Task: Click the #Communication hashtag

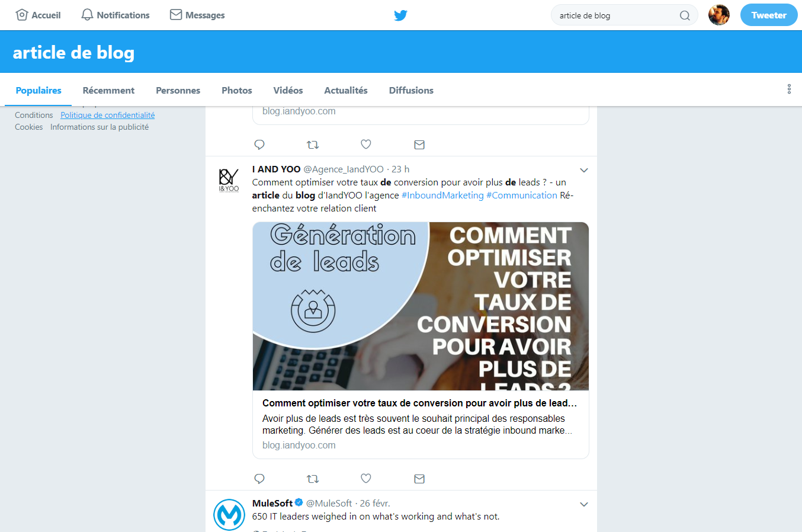Action: (x=522, y=196)
